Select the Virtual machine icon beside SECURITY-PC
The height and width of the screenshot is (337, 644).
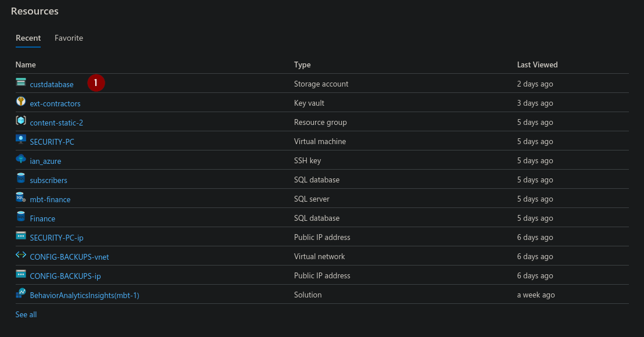(x=21, y=141)
